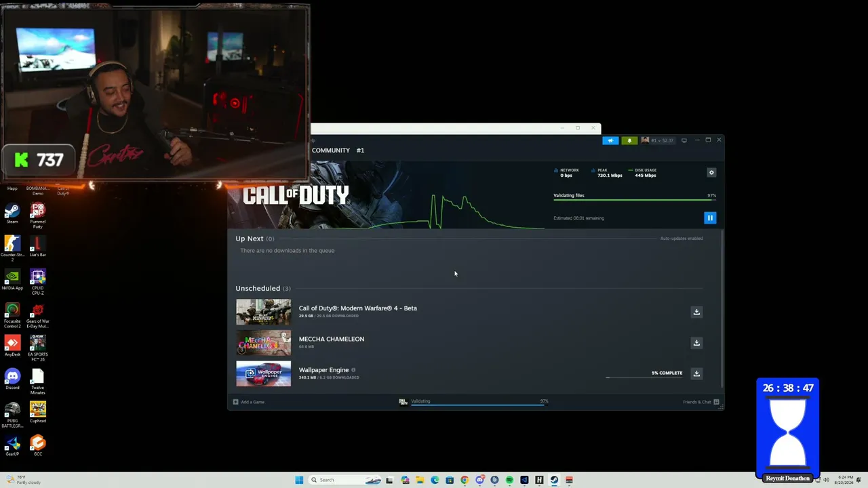Open the Windows Start menu
This screenshot has height=488, width=868.
[x=299, y=480]
